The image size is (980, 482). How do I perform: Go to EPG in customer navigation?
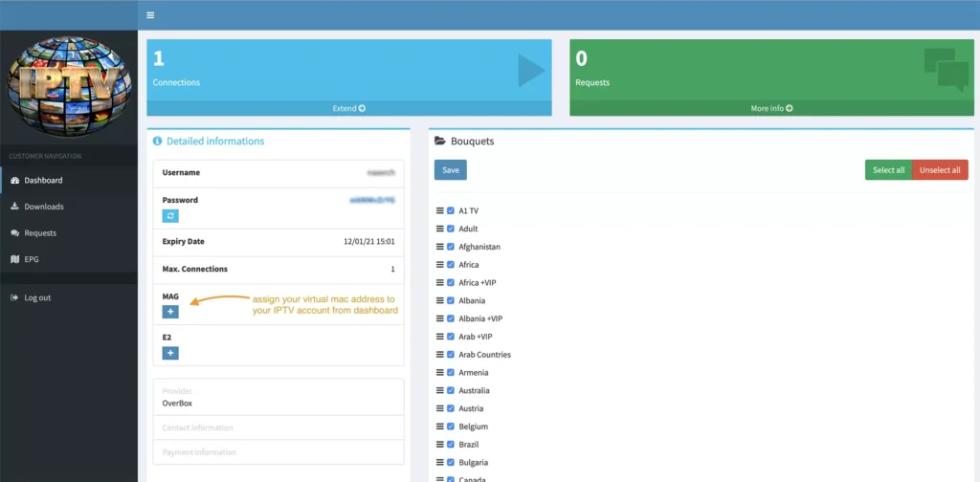coord(32,259)
